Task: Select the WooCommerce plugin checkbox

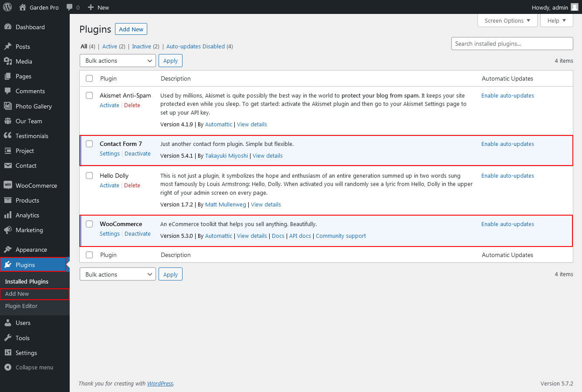Action: 89,224
